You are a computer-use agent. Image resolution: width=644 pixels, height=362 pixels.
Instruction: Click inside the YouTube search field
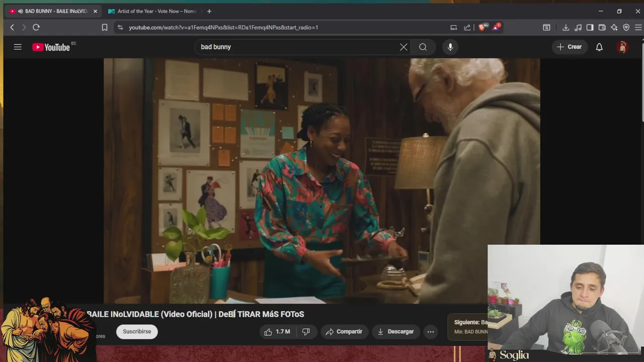297,47
